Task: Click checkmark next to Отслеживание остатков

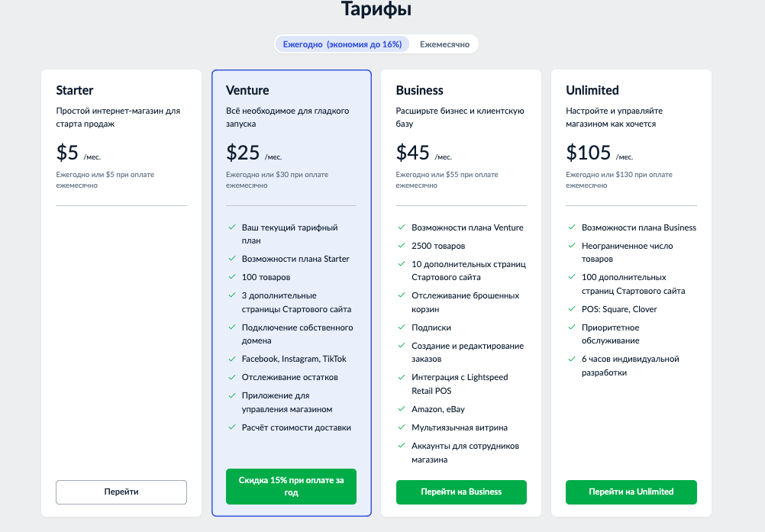Action: tap(232, 377)
